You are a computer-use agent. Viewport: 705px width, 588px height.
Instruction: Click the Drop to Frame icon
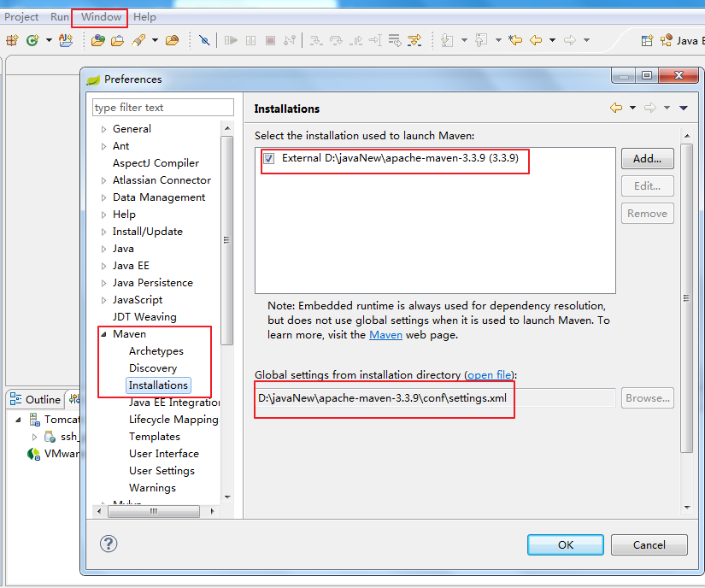[x=394, y=40]
